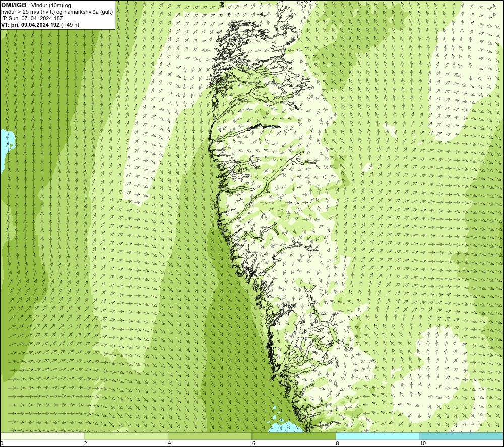Image resolution: width=504 pixels, height=447 pixels.
Task: Click the scale label '10'
Action: point(423,443)
